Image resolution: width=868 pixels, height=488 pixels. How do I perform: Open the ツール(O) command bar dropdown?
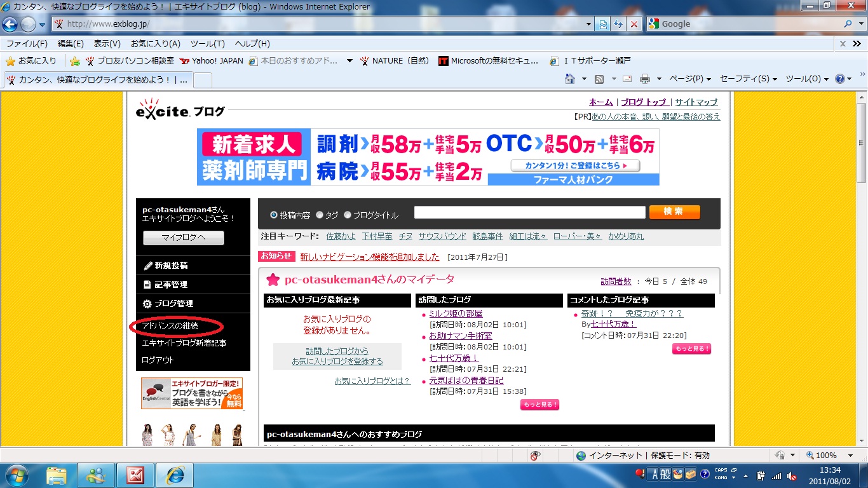(807, 79)
